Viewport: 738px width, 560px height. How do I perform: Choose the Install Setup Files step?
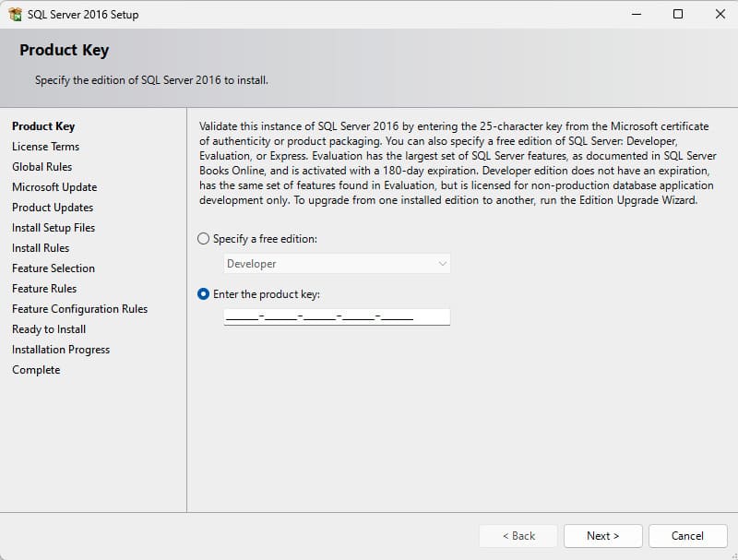tap(54, 228)
